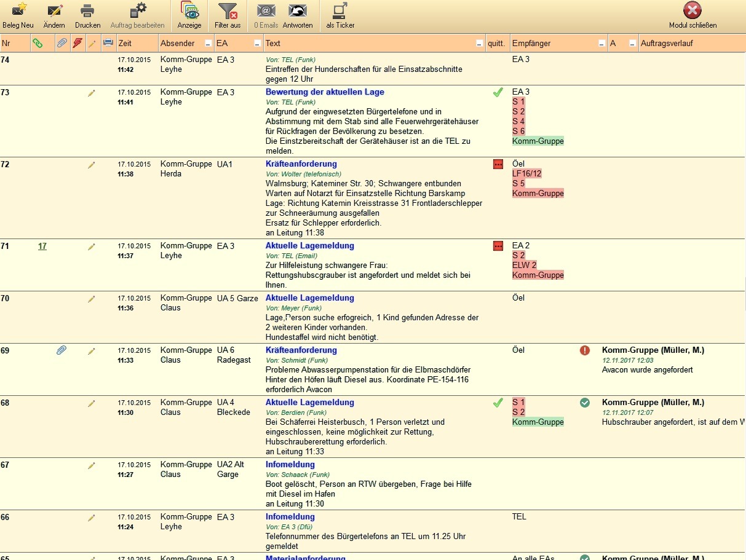Click the Antworten reply icon
Viewport: 746px width, 560px height.
pos(298,11)
